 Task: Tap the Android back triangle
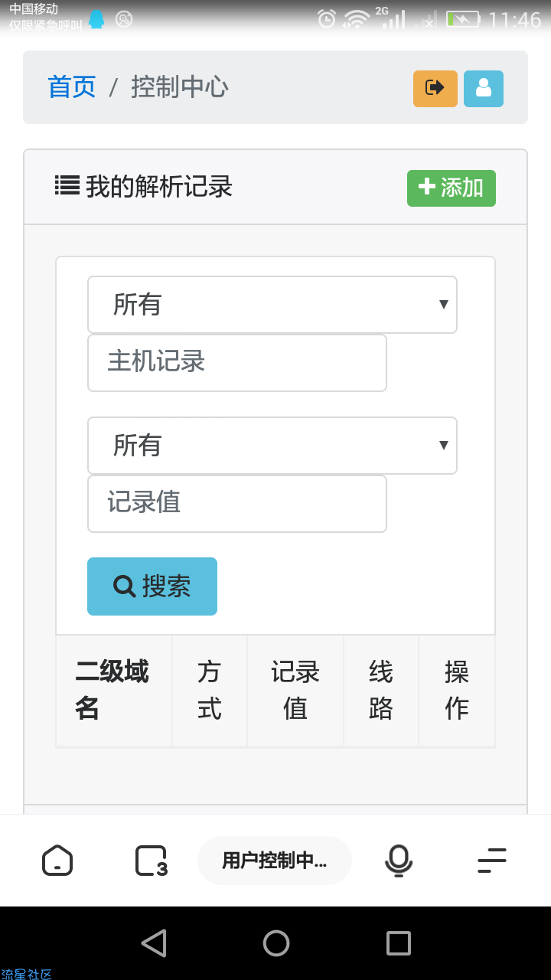tap(154, 943)
